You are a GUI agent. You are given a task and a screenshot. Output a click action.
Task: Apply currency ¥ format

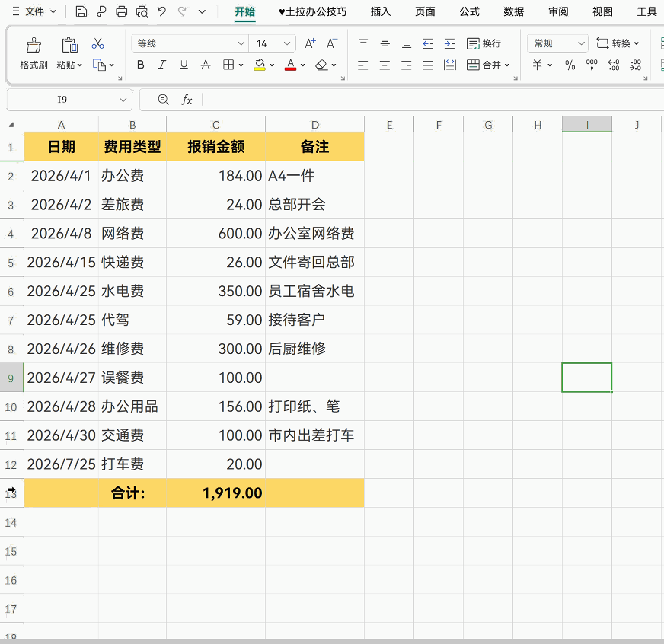(x=537, y=65)
